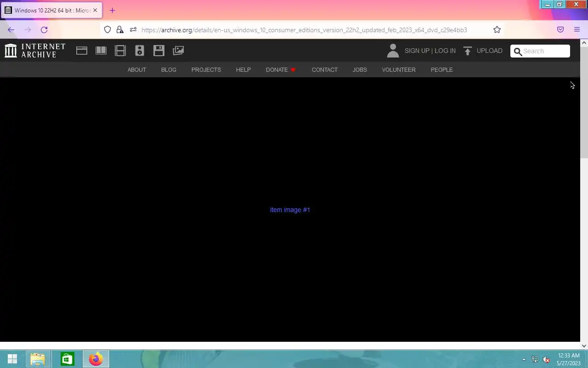Open the PEOPLE menu item
Image resolution: width=588 pixels, height=368 pixels.
[x=442, y=70]
